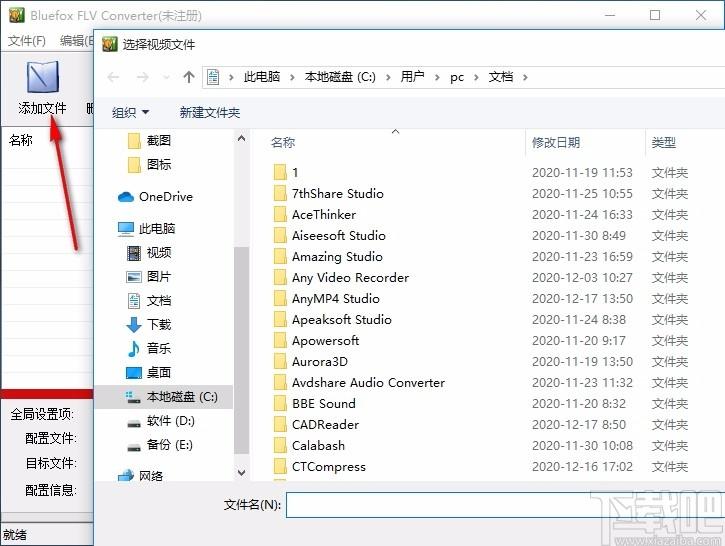The image size is (725, 546).
Task: Click the Forward arrow in file dialog
Action: (x=142, y=77)
